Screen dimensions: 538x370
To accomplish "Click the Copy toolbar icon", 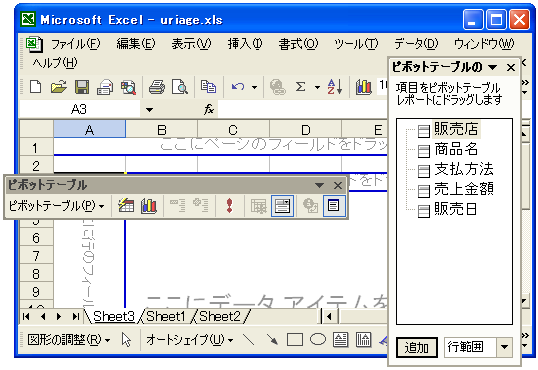I will [x=208, y=87].
